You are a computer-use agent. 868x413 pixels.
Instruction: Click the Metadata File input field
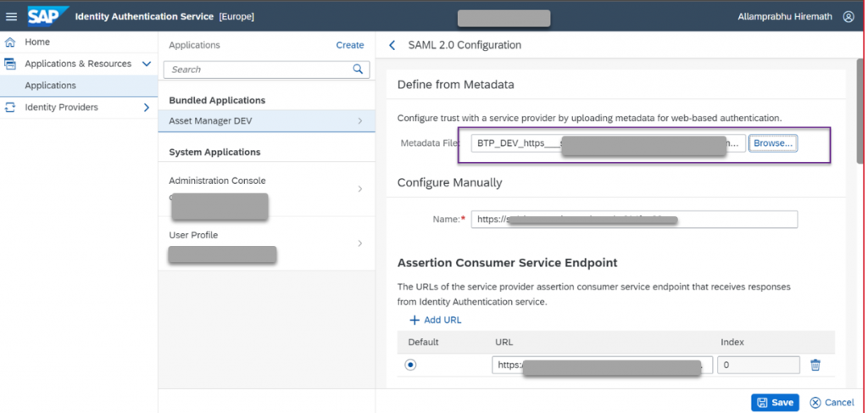pyautogui.click(x=609, y=142)
